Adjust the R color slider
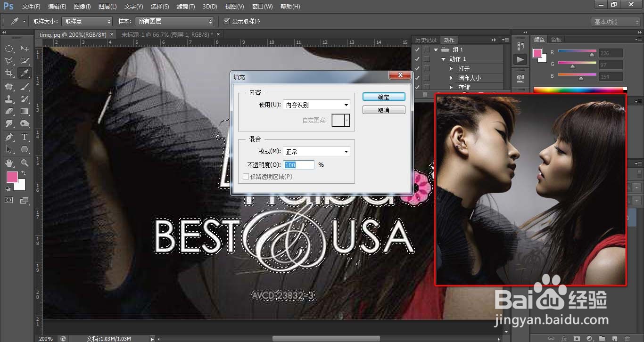This screenshot has width=644, height=342. click(592, 55)
